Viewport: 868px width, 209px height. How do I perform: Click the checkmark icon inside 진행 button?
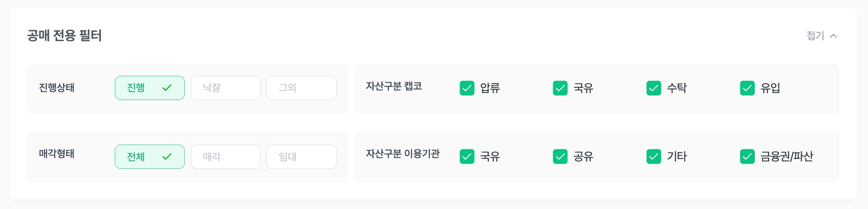coord(167,88)
